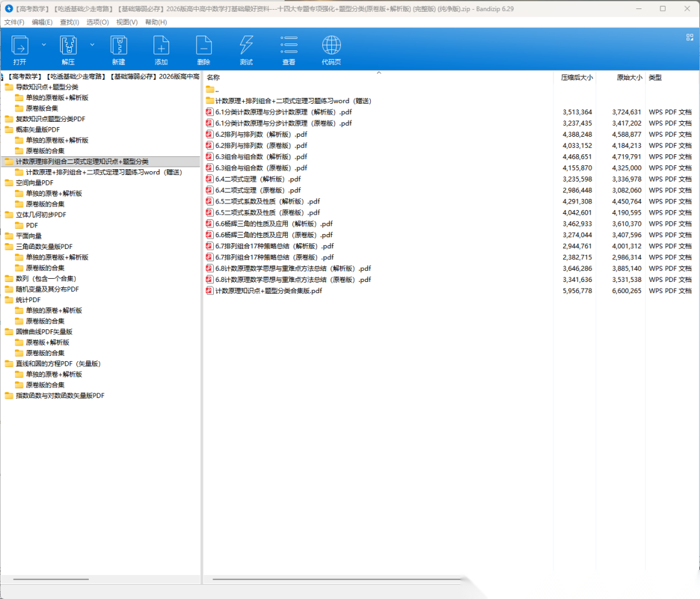
Task: Click the grid icon at the toolbar's right end
Action: point(690,38)
